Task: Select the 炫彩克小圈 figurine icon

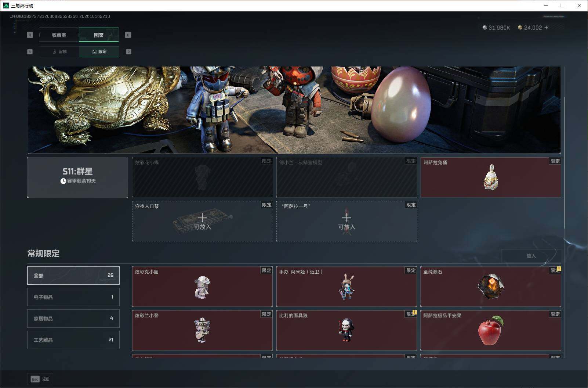Action: 202,287
